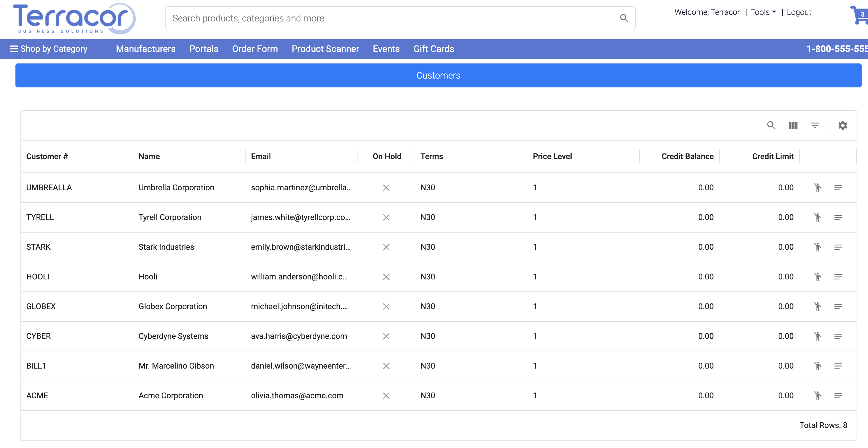The height and width of the screenshot is (448, 868).
Task: Open table settings gear
Action: tap(842, 125)
